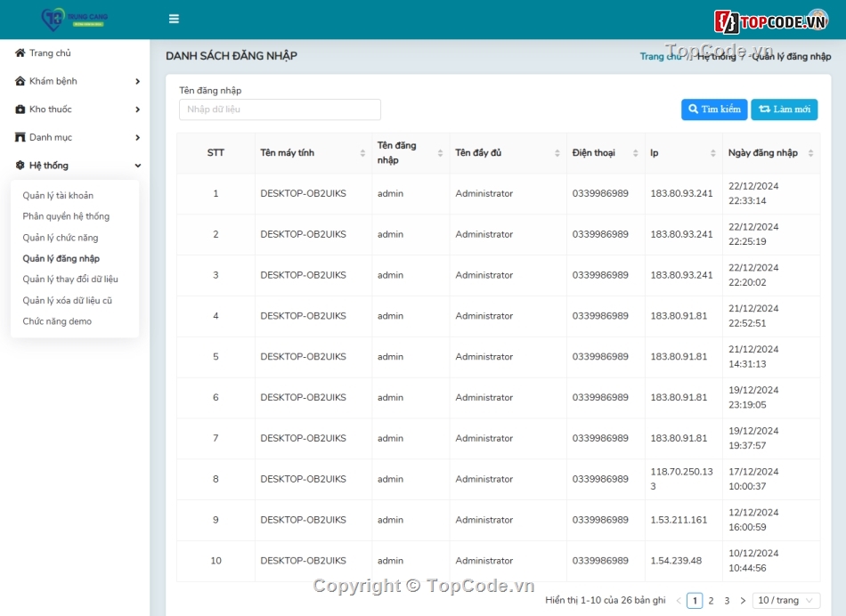The height and width of the screenshot is (616, 846).
Task: Expand the Khám bệnh menu chevron
Action: pyautogui.click(x=137, y=81)
